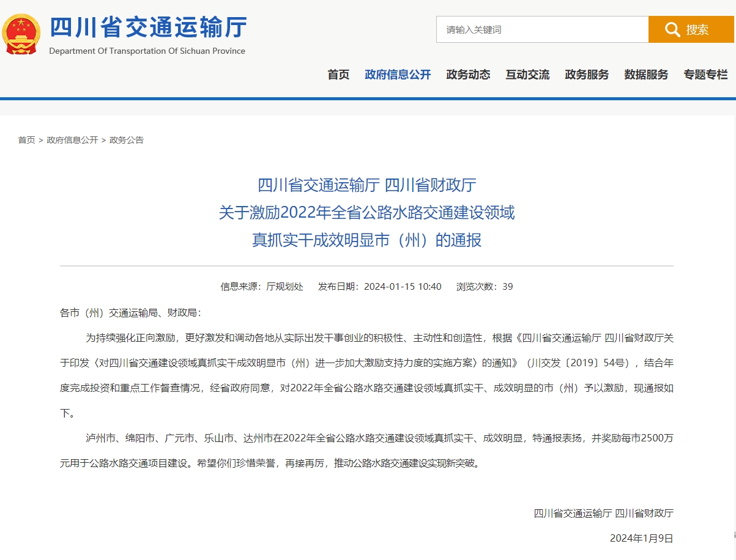Click the 发布日期 2024-01-15 timestamp

pos(379,286)
